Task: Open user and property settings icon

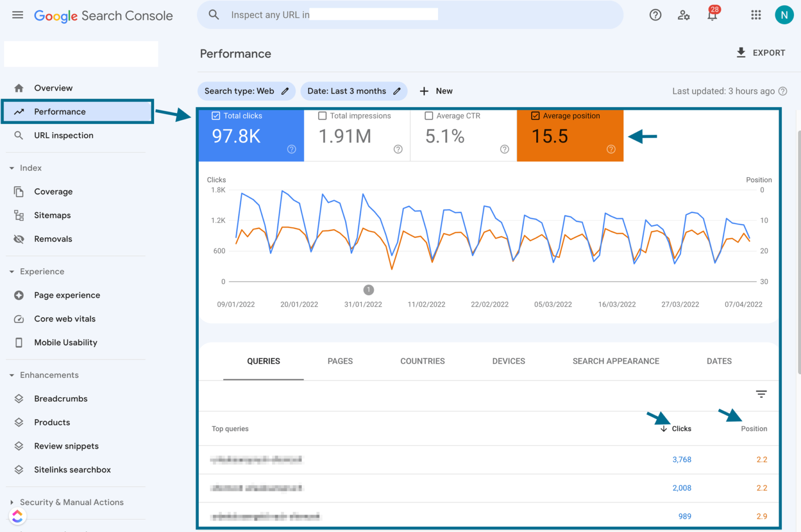Action: click(x=683, y=15)
